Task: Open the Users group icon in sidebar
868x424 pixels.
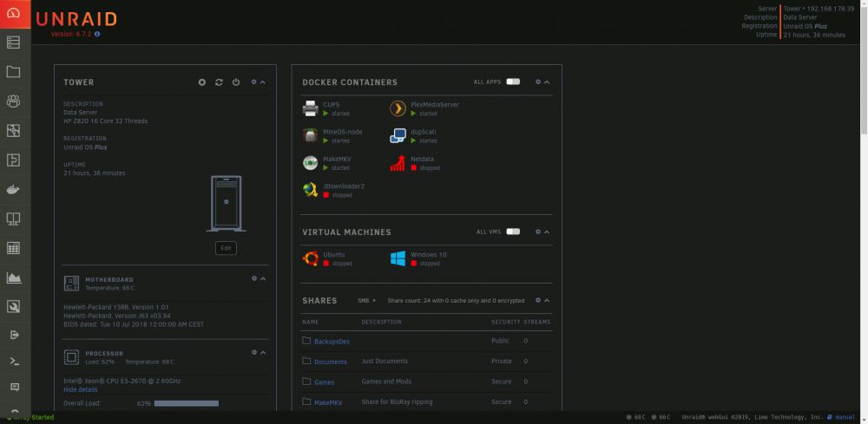Action: (13, 101)
